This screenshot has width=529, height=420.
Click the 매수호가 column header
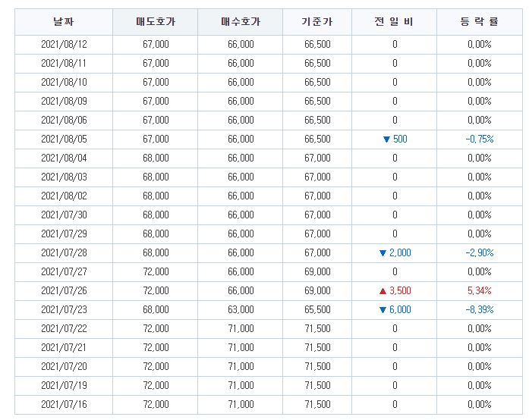(x=240, y=22)
